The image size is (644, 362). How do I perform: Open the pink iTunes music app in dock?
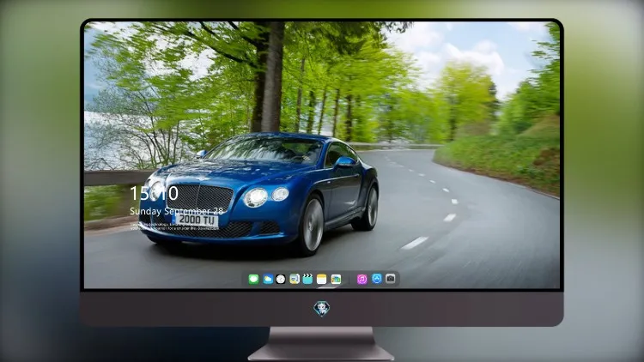(x=361, y=279)
